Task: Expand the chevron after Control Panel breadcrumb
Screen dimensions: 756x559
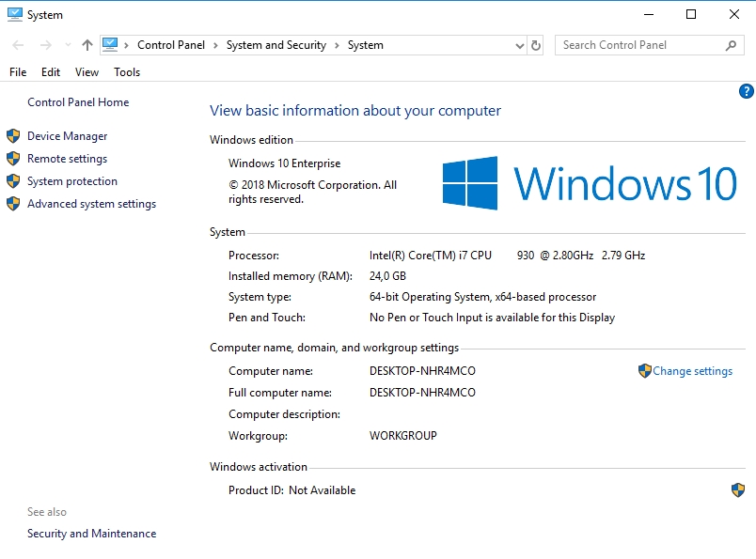Action: tap(215, 46)
